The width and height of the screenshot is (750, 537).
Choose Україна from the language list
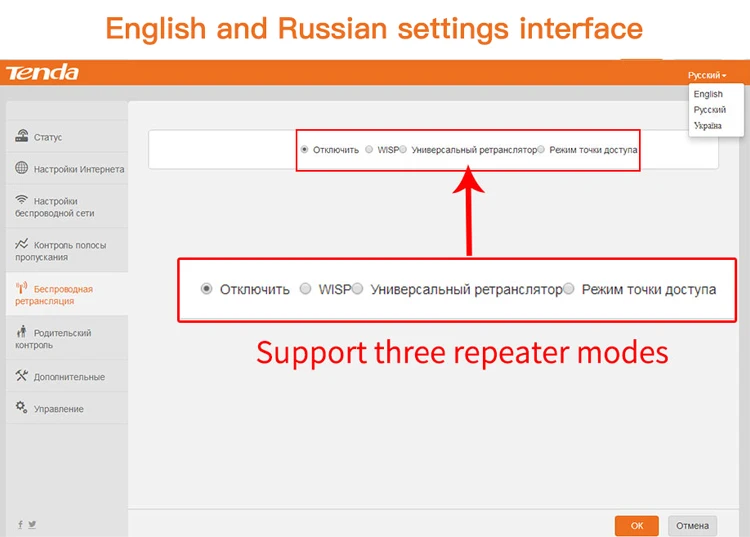(707, 126)
